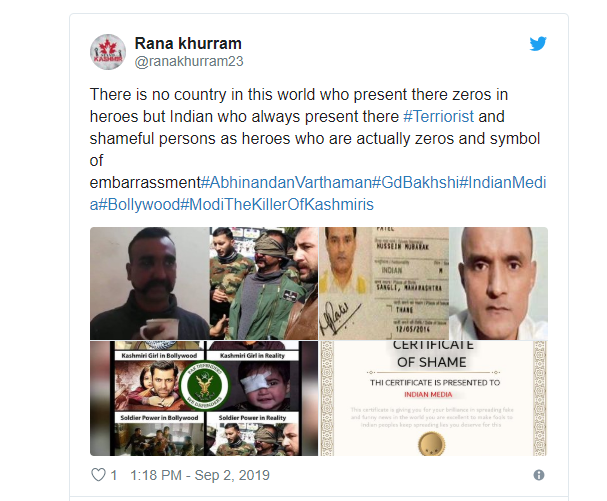Open the Rana khurram profile avatar
Screen dimensions: 607x501
pos(108,52)
